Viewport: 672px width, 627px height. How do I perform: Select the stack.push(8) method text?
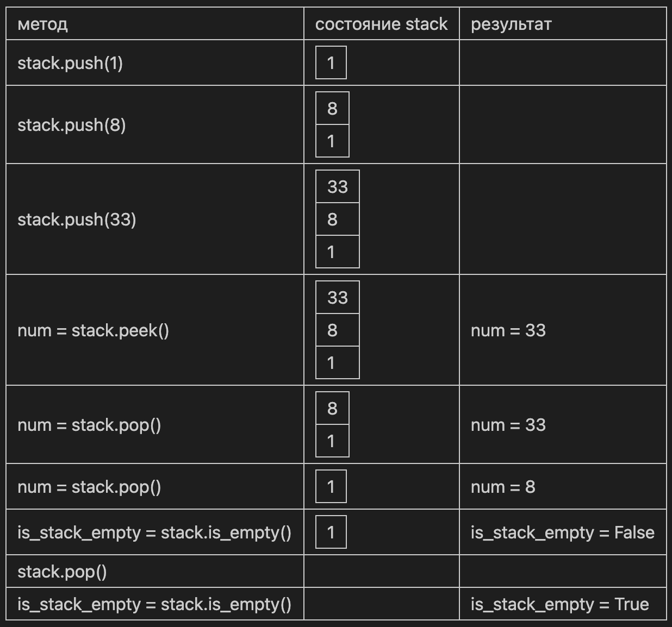[71, 125]
